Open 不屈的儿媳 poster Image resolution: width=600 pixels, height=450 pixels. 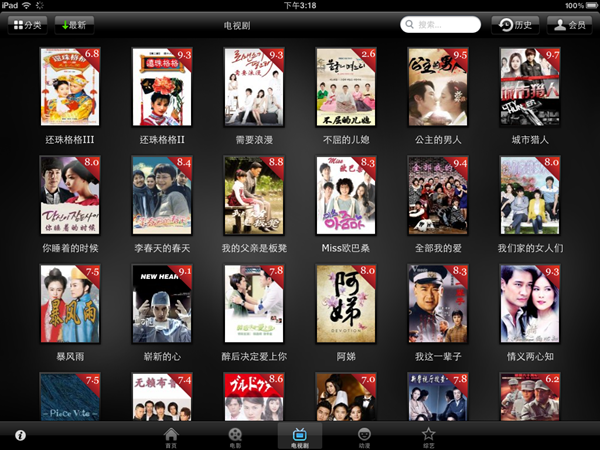pos(346,87)
